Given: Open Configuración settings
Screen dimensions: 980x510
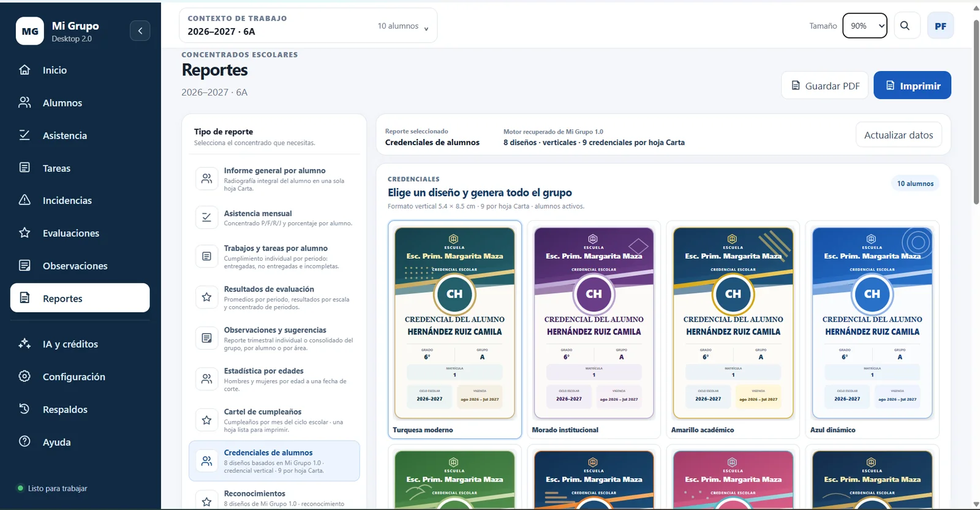Looking at the screenshot, I should [80, 377].
